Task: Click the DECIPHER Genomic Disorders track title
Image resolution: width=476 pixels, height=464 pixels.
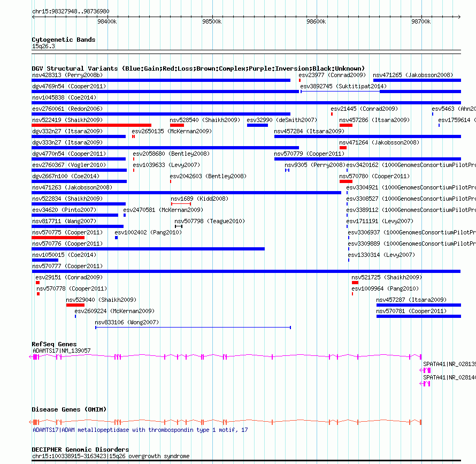Action: pyautogui.click(x=80, y=450)
